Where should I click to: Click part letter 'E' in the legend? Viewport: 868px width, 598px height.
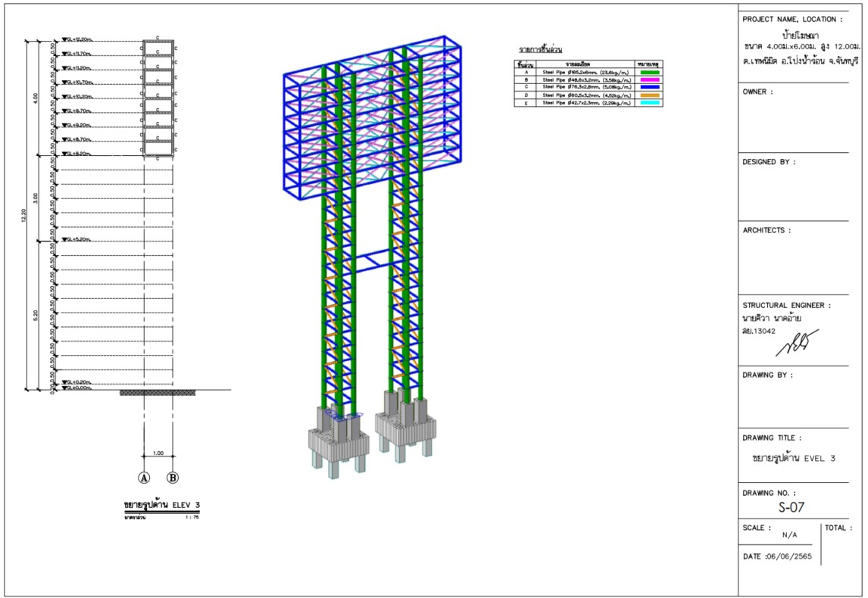[526, 103]
